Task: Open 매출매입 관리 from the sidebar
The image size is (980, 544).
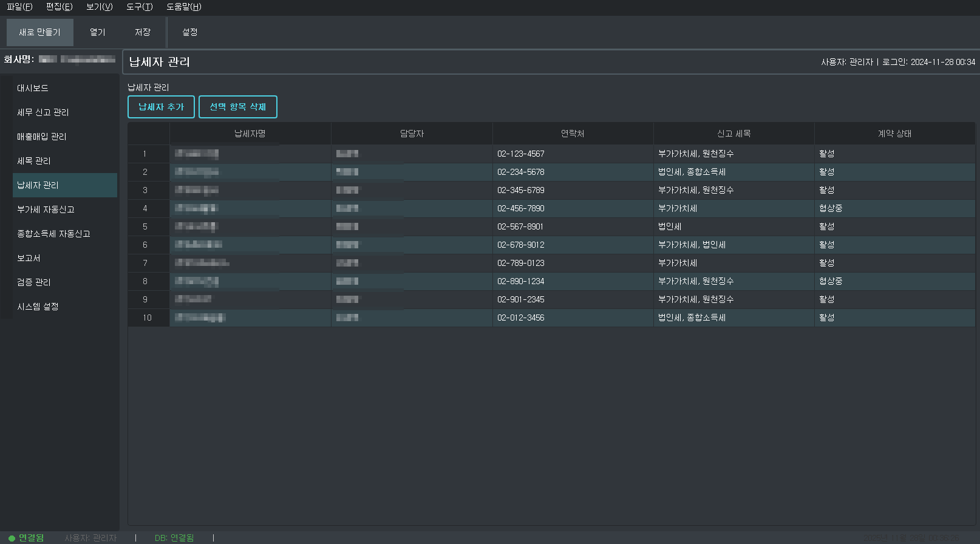Action: click(x=41, y=137)
